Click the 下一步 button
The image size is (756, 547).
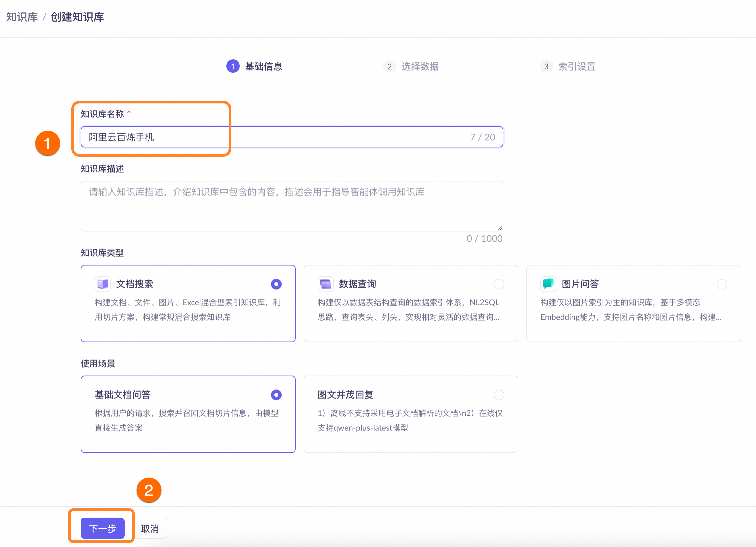(x=102, y=528)
